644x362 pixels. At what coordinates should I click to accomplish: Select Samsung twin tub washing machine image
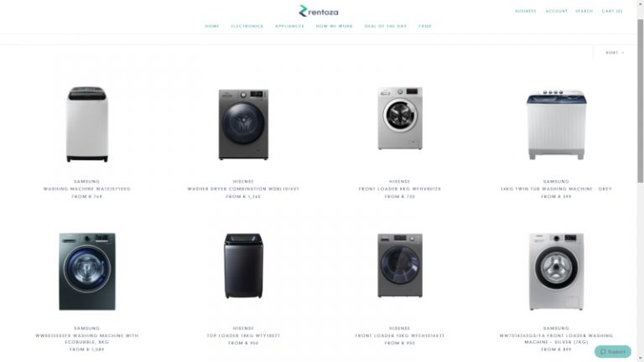point(557,124)
